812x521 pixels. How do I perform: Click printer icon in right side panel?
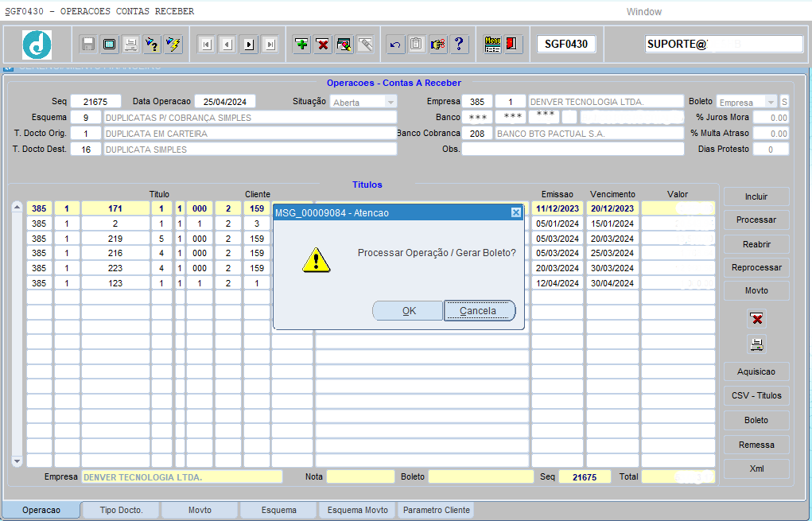coord(756,344)
